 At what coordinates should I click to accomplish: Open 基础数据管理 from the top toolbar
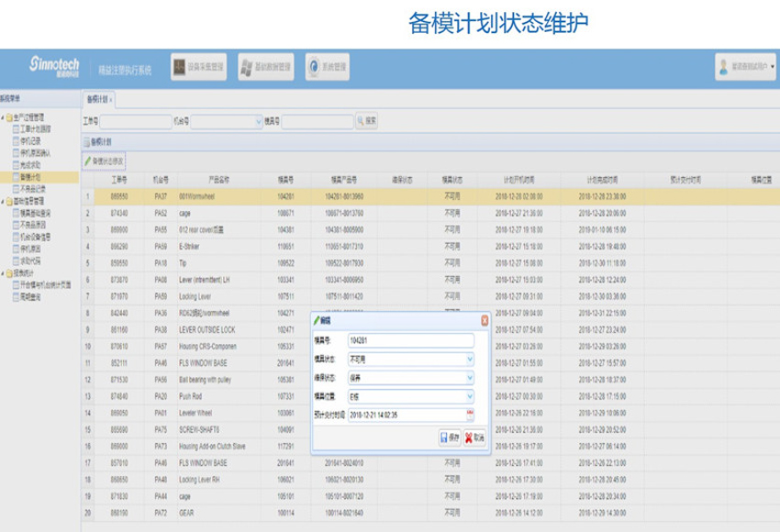click(x=265, y=67)
